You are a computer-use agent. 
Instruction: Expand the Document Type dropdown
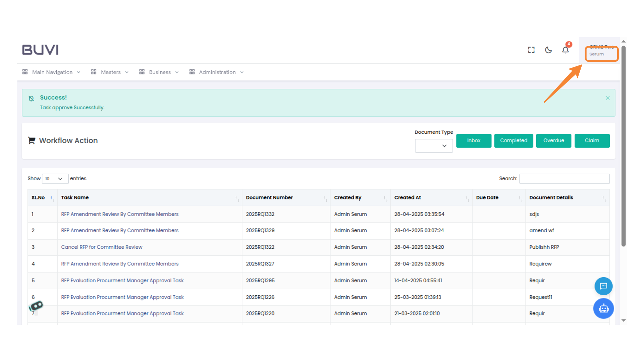pos(434,146)
